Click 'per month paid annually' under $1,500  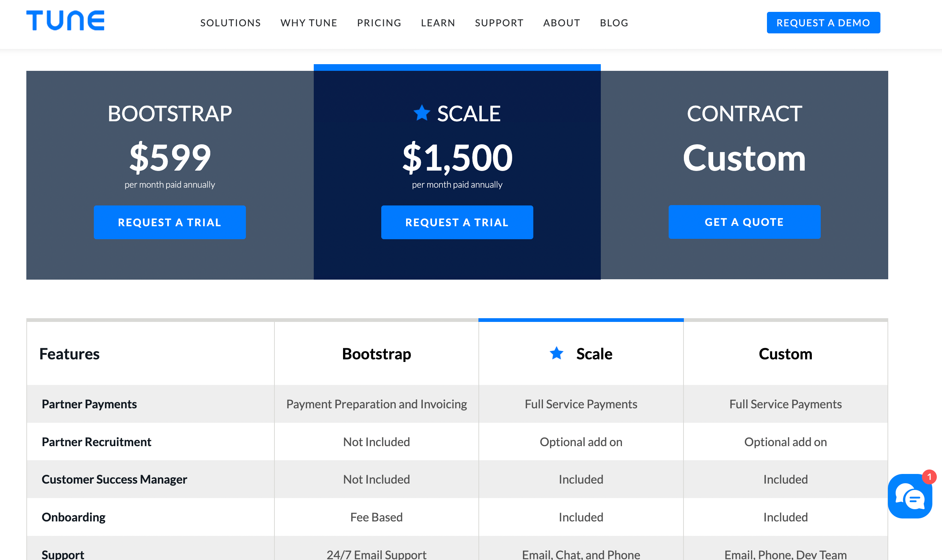tap(457, 185)
